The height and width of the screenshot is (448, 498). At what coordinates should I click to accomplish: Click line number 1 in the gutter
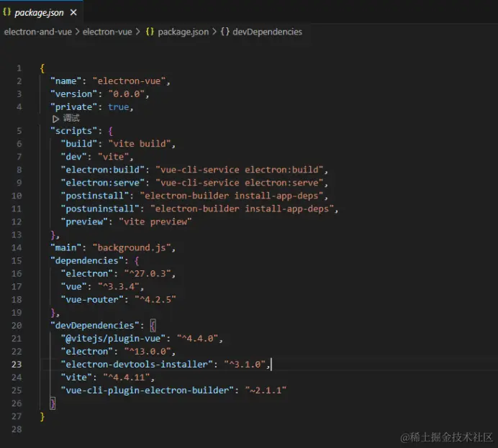coord(19,68)
